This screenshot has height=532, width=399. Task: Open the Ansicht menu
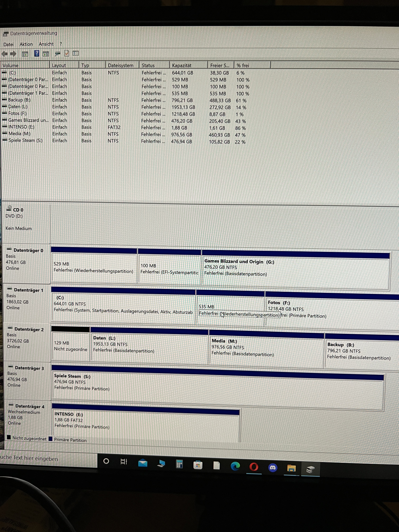click(46, 44)
